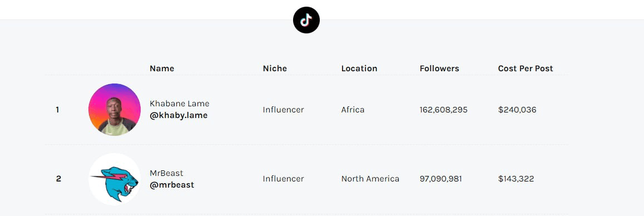This screenshot has width=644, height=216.
Task: Click the TikTok logo icon
Action: pyautogui.click(x=306, y=19)
